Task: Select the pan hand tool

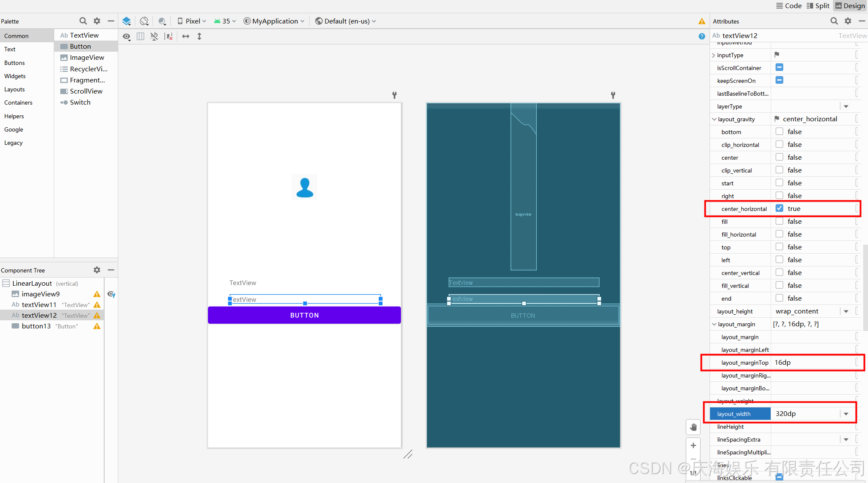Action: 693,427
